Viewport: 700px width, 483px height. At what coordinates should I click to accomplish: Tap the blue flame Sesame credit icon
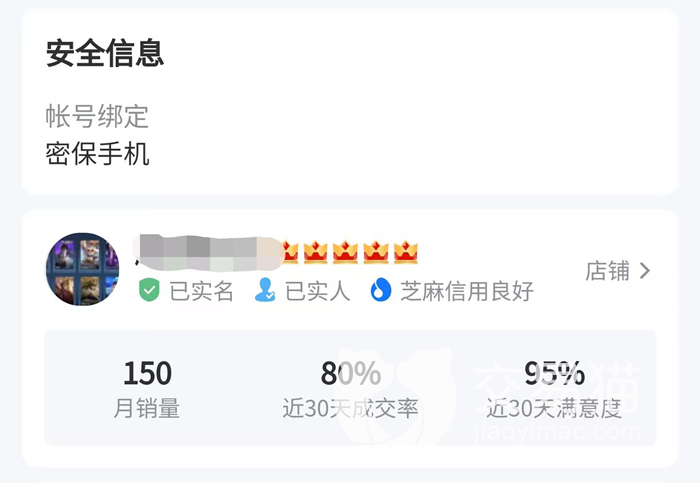(x=380, y=291)
